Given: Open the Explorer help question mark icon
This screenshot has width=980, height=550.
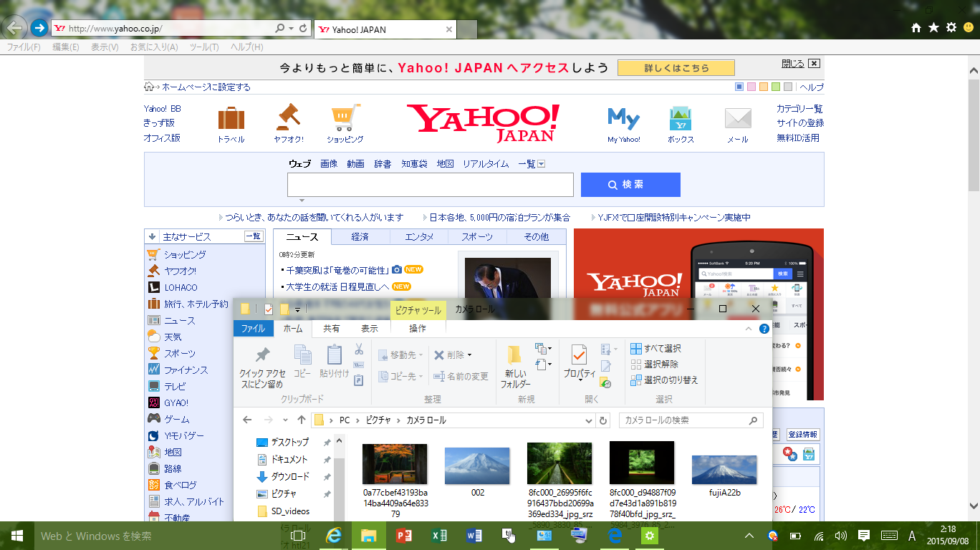Looking at the screenshot, I should [764, 329].
